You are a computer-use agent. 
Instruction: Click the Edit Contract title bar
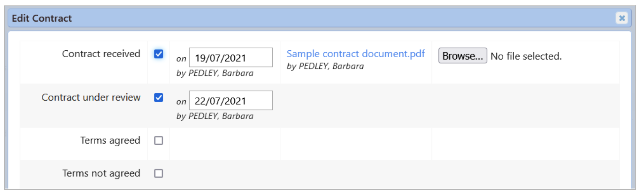click(298, 18)
